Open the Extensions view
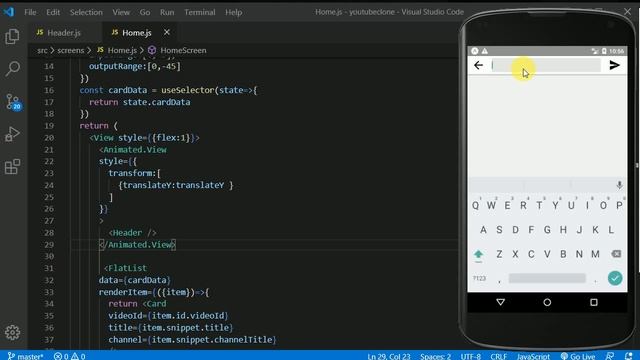Image resolution: width=640 pixels, height=360 pixels. tap(12, 167)
